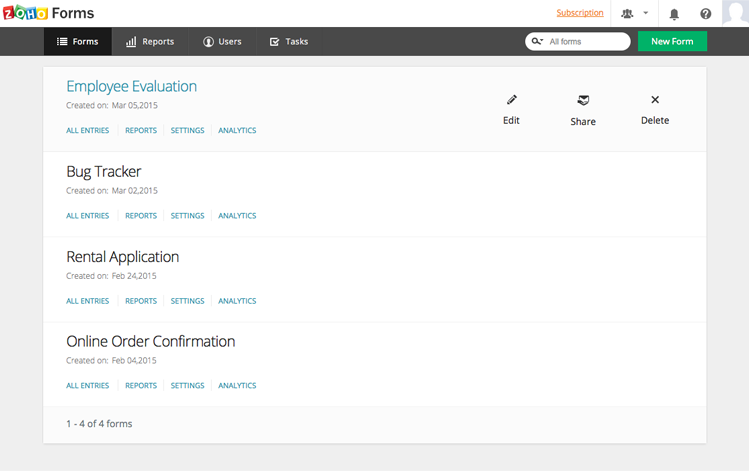
Task: View All Entries for Employee Evaluation
Action: (87, 130)
